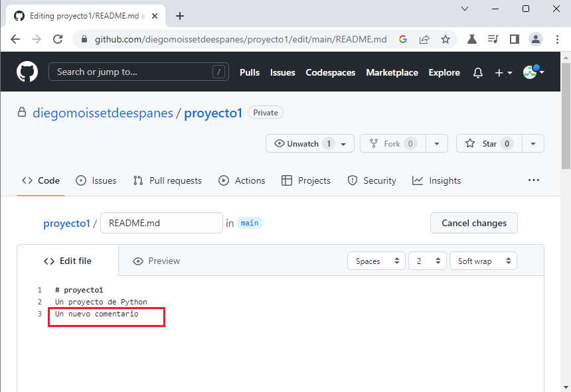Open the Pull requests tab
The height and width of the screenshot is (392, 571).
click(167, 180)
